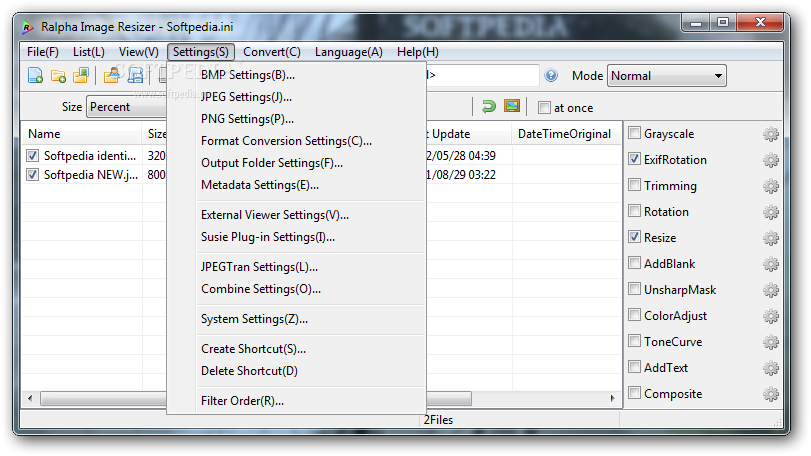Screen dimensions: 811x456
Task: Open the List(L) menu
Action: (x=88, y=52)
